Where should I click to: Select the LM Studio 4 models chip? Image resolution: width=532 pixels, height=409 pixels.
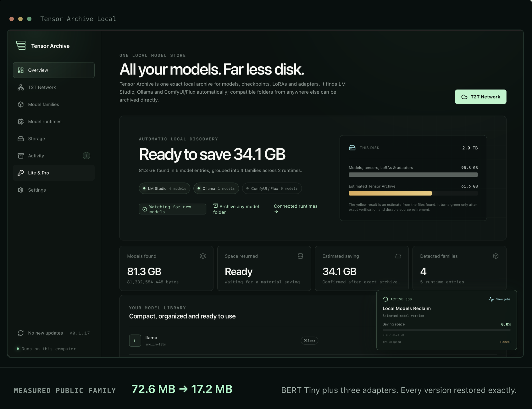164,188
